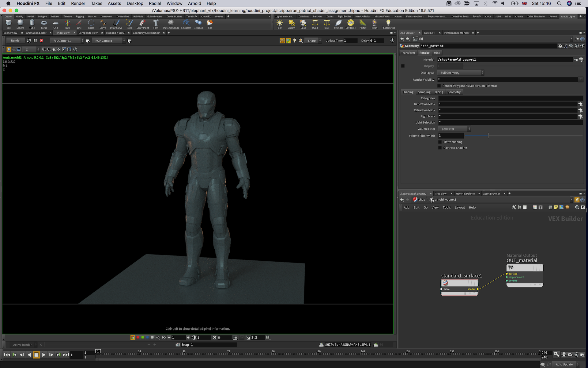Screen dimensions: 588x368
Task: Toggle the Raytrace Shading checkbox
Action: pyautogui.click(x=440, y=148)
